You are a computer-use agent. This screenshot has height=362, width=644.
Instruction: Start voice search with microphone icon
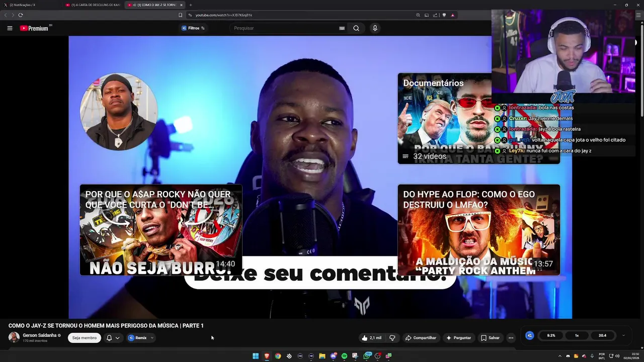point(375,28)
